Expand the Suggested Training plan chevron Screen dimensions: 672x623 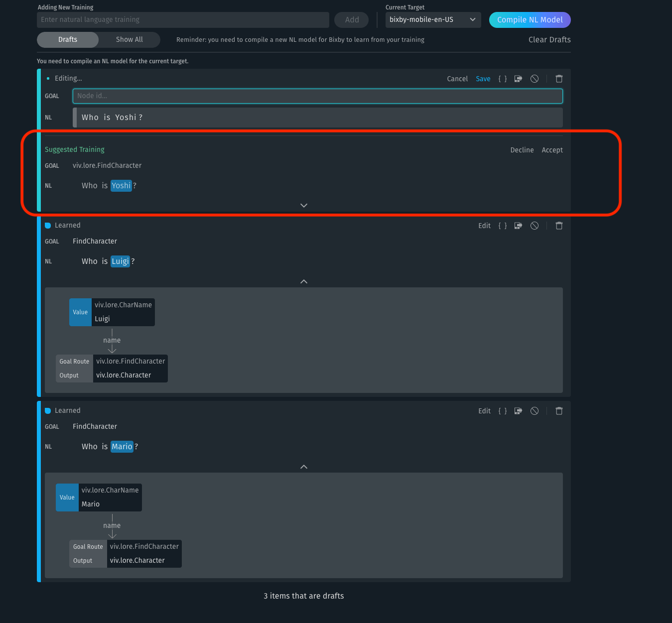304,205
